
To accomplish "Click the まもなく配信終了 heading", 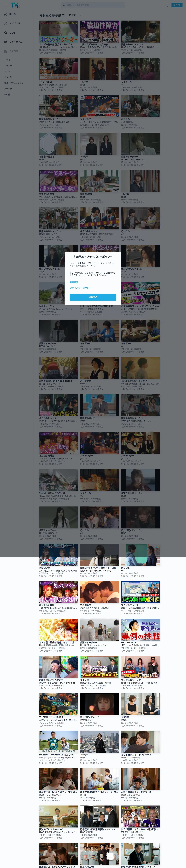I will point(52,15).
